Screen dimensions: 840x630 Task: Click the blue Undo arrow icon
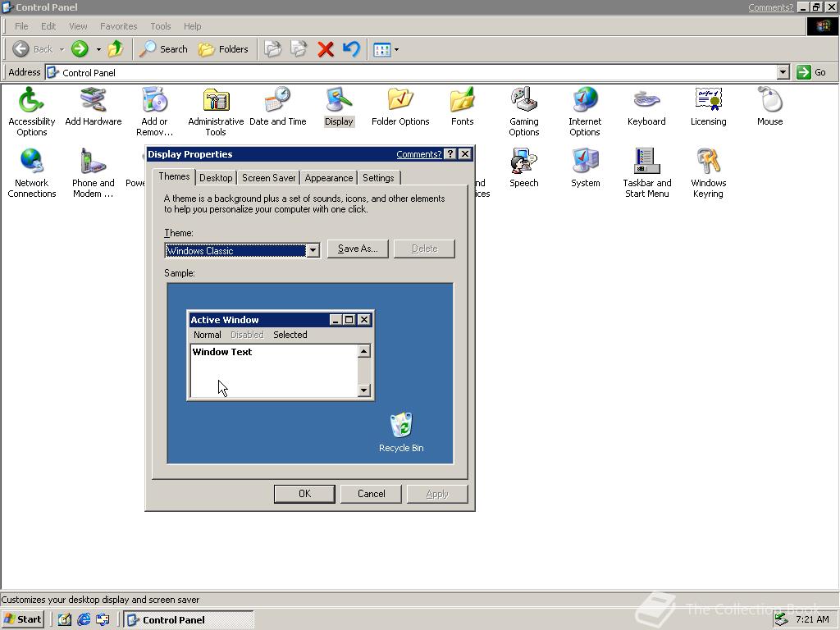[351, 49]
